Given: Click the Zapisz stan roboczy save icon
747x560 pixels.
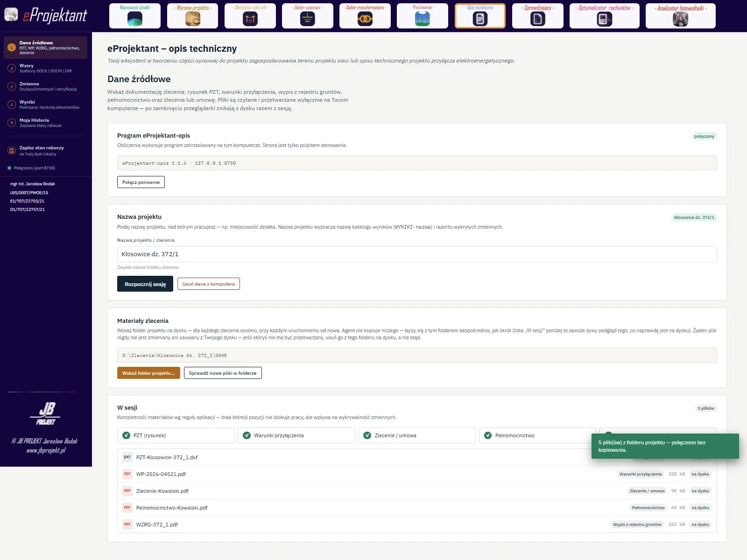Looking at the screenshot, I should 12,150.
